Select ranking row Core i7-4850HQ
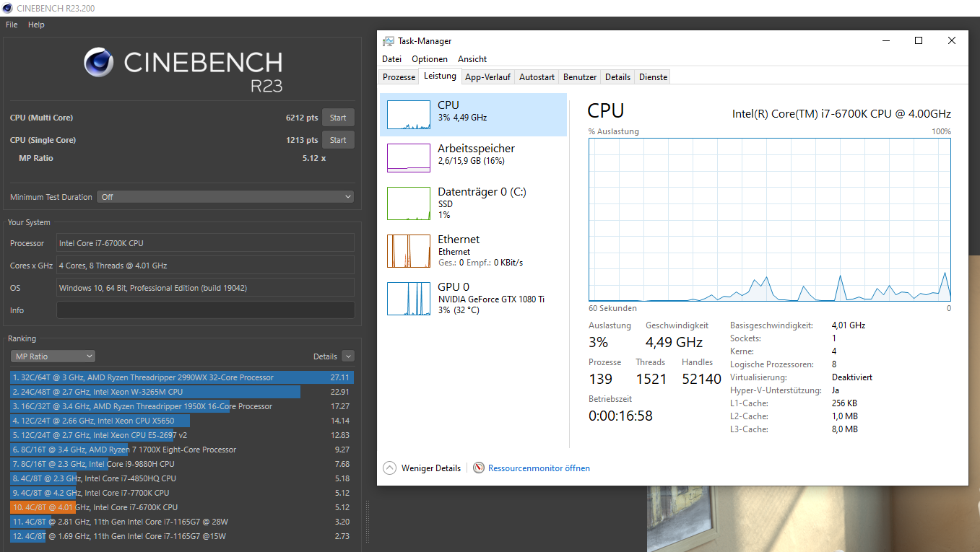The height and width of the screenshot is (552, 980). tap(182, 478)
